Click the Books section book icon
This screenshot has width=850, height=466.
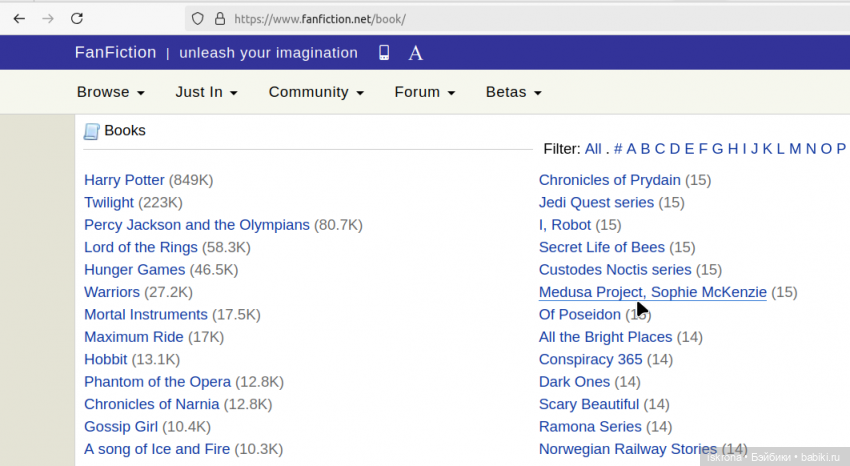point(92,131)
